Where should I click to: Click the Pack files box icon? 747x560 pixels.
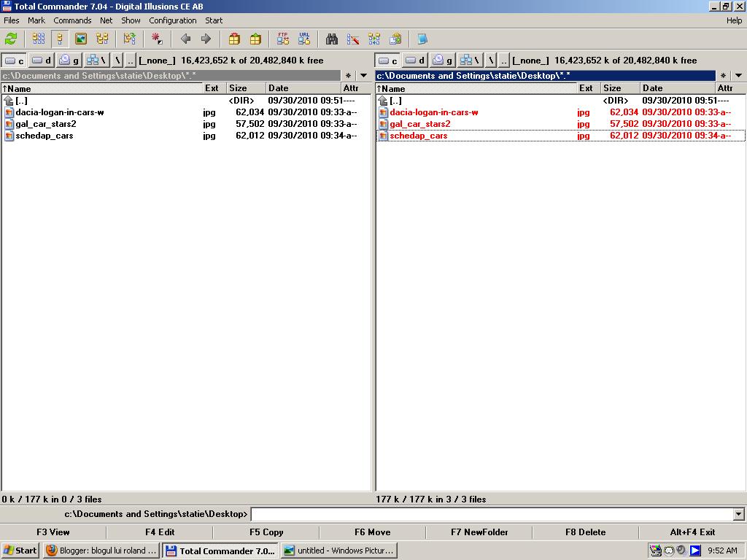pos(234,39)
